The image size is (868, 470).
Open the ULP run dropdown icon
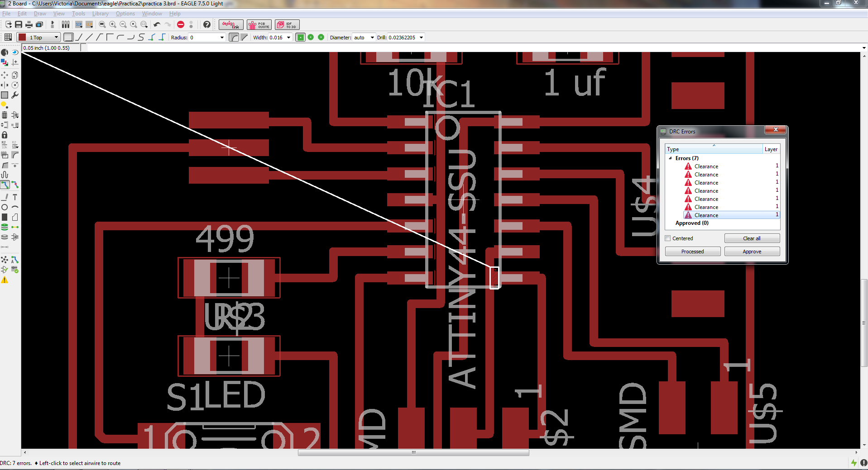[x=89, y=24]
